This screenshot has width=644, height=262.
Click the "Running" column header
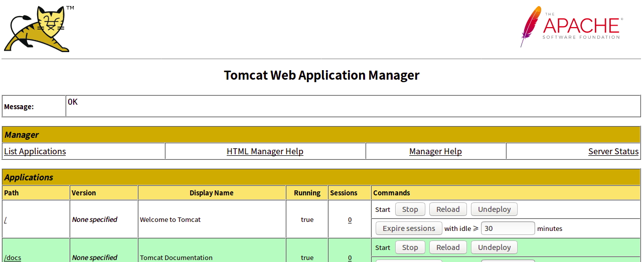pos(307,193)
